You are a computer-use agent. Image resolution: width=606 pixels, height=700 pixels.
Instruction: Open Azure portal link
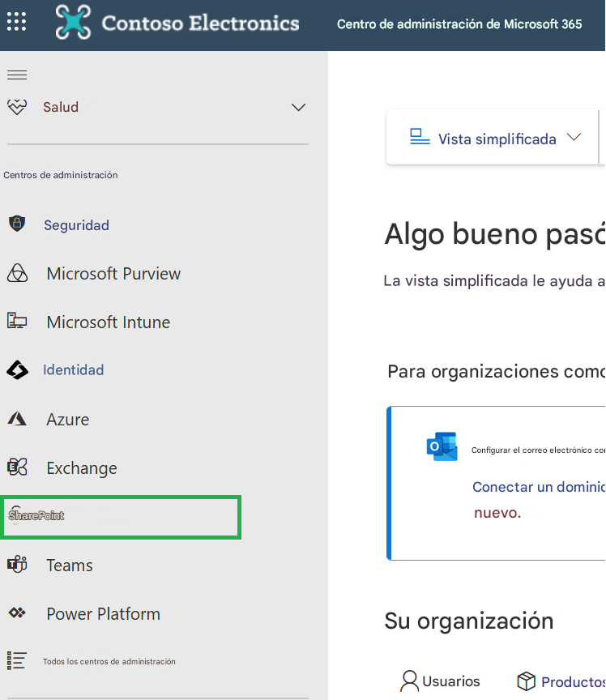click(x=68, y=420)
